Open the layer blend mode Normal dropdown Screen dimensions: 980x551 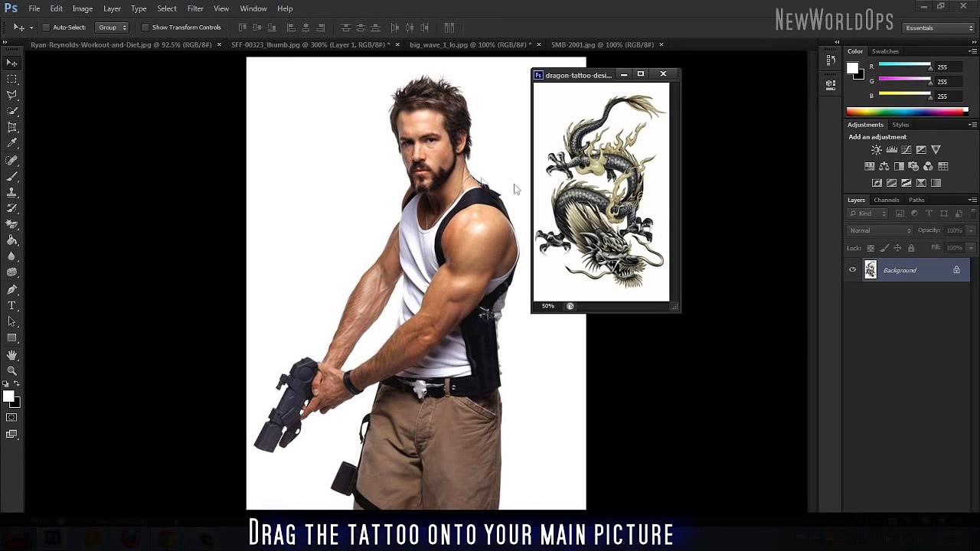pyautogui.click(x=880, y=230)
